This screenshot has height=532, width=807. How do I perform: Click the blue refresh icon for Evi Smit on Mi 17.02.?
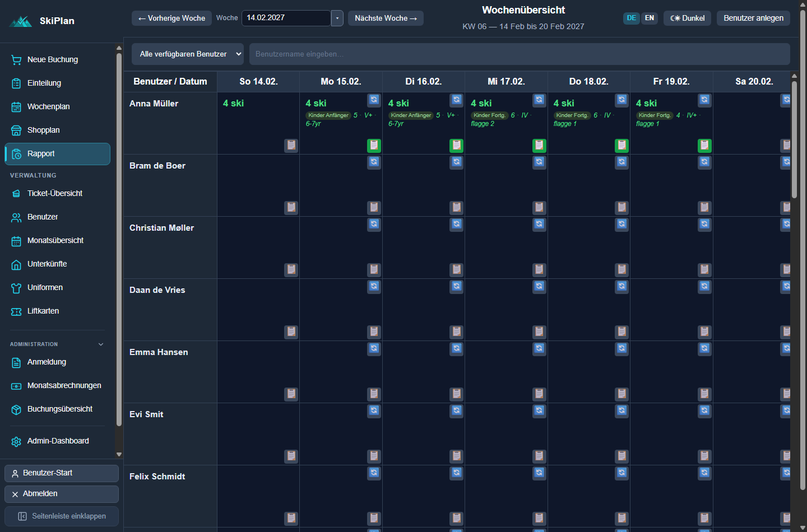click(x=539, y=411)
